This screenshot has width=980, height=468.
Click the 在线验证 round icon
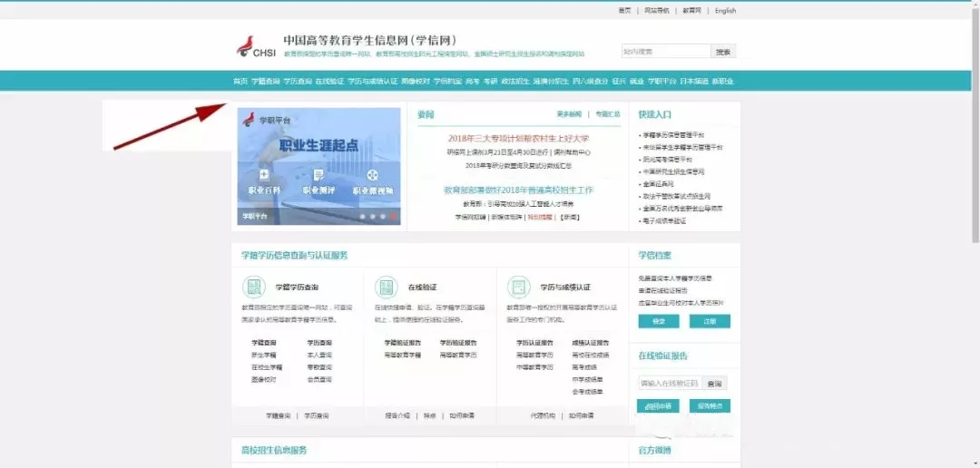(x=386, y=287)
